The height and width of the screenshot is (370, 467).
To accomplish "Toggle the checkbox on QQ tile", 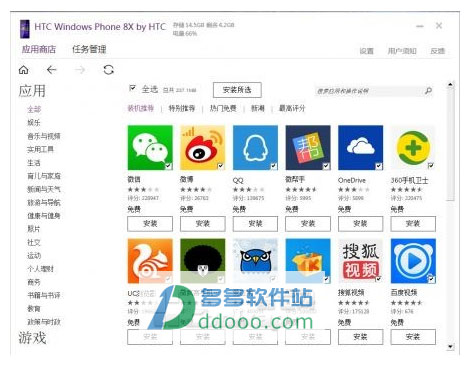I will [274, 166].
